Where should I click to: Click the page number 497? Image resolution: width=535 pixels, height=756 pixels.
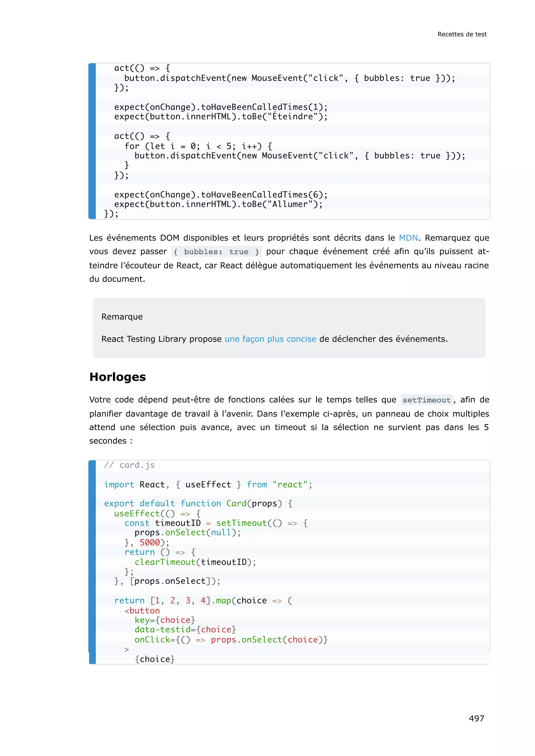(x=476, y=718)
